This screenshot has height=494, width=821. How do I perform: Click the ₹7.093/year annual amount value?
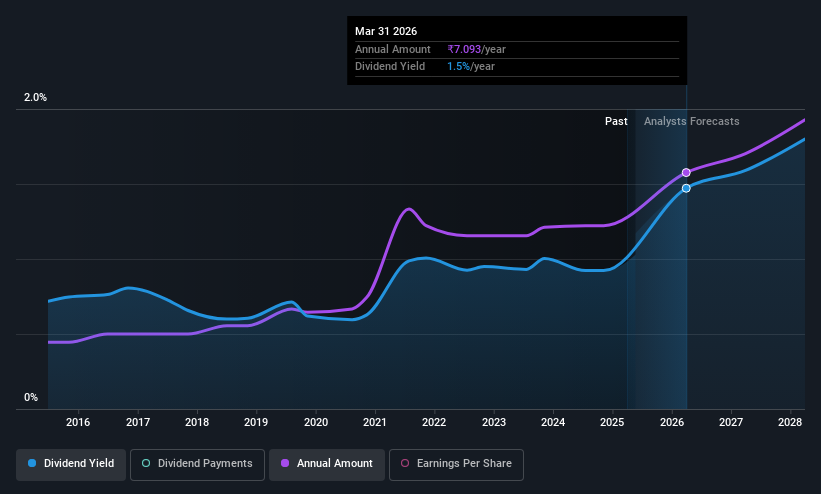point(476,49)
